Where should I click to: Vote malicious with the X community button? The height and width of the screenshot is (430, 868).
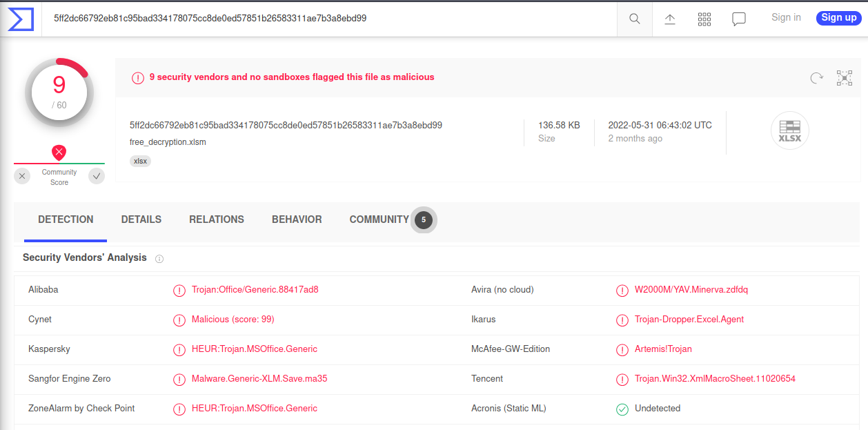click(x=23, y=176)
